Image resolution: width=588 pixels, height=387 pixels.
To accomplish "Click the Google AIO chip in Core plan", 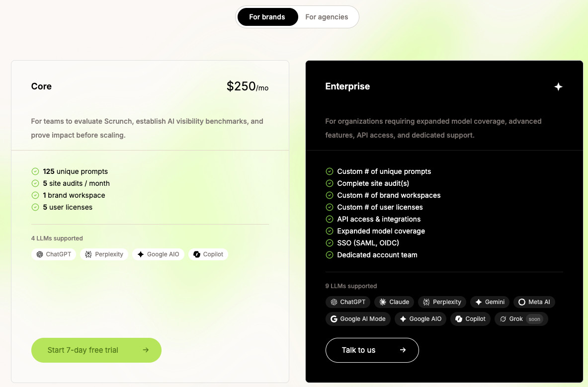I will click(158, 254).
